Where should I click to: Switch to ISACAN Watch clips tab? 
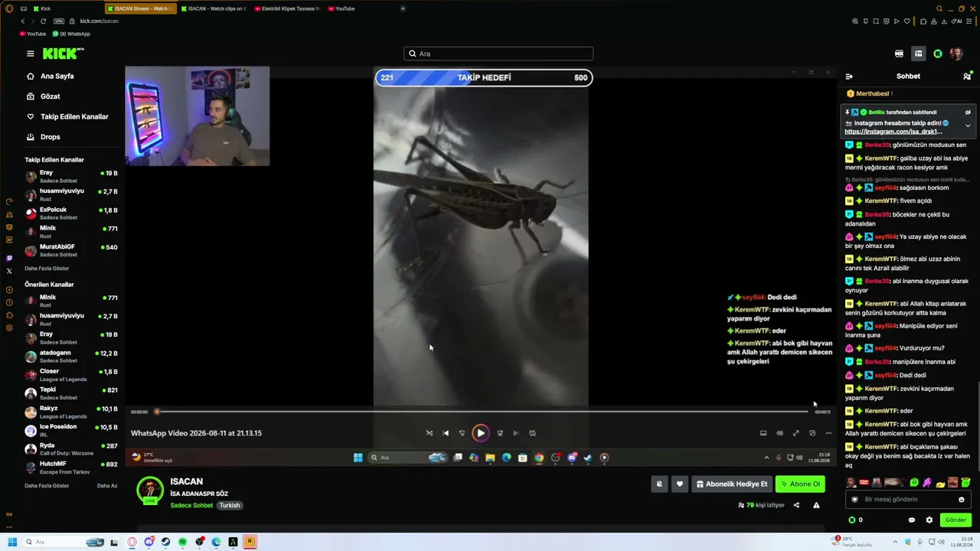tap(214, 8)
